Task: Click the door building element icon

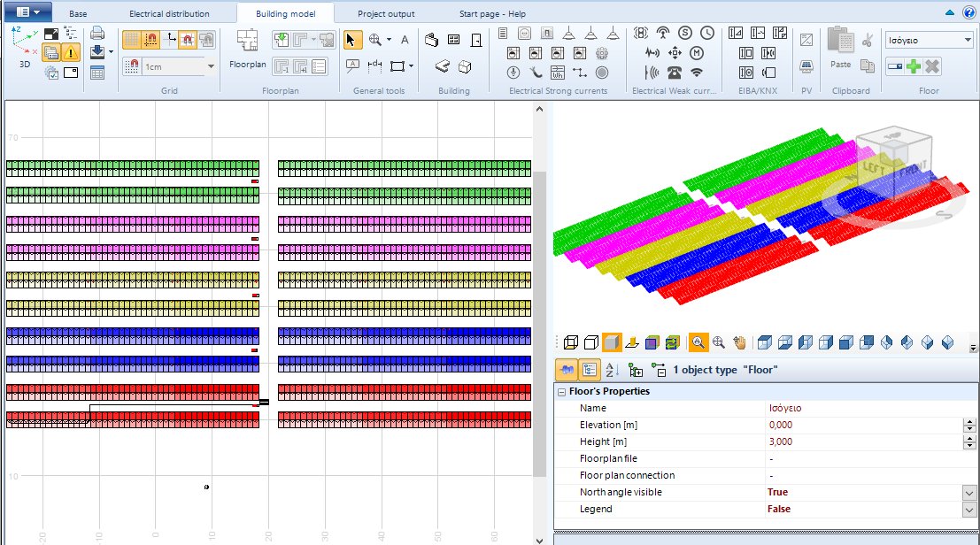Action: pyautogui.click(x=476, y=40)
